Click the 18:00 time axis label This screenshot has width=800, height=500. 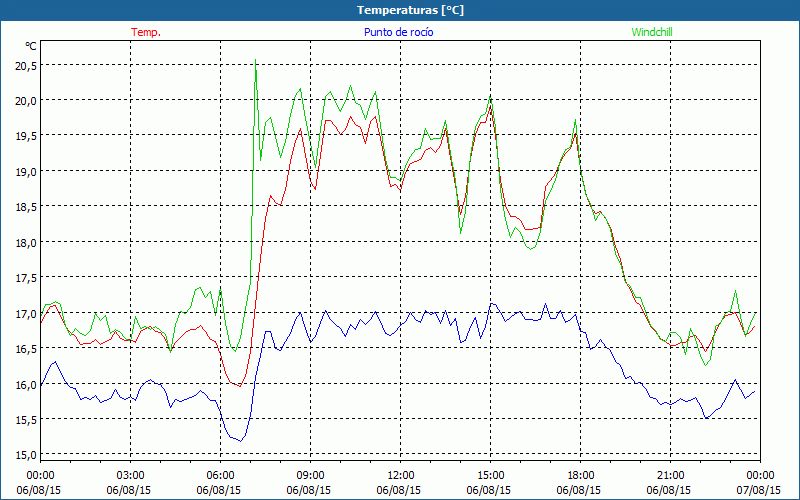pos(581,476)
